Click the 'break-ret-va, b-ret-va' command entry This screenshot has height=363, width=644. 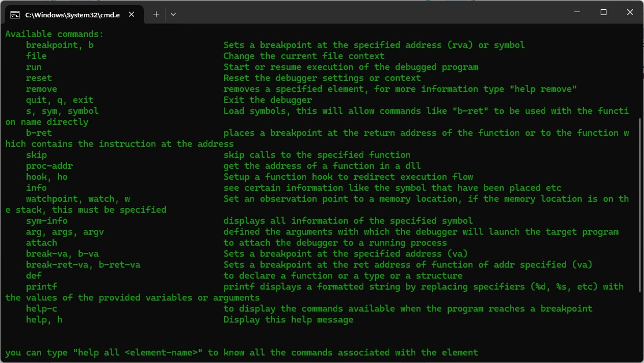coord(83,265)
